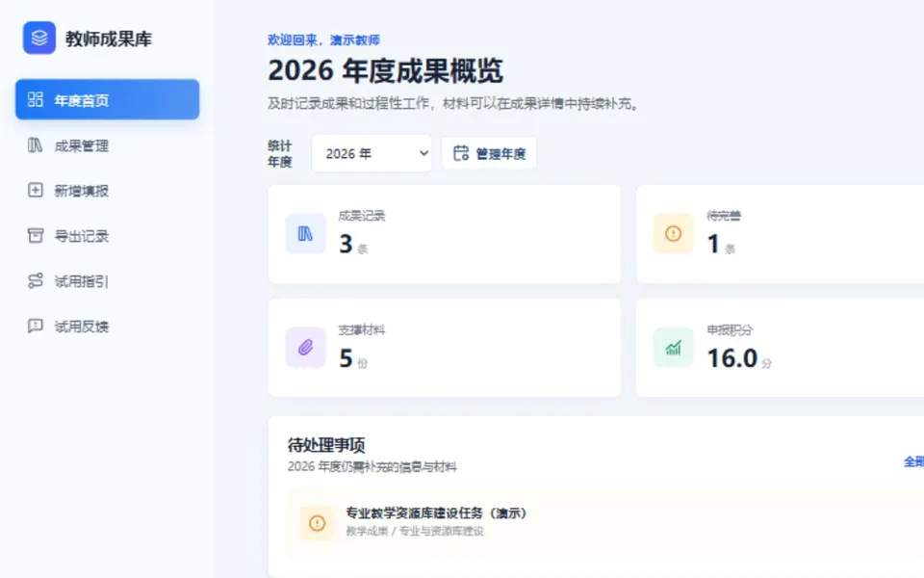Expand the 2026 年 year dropdown
This screenshot has height=578, width=924.
(x=372, y=153)
